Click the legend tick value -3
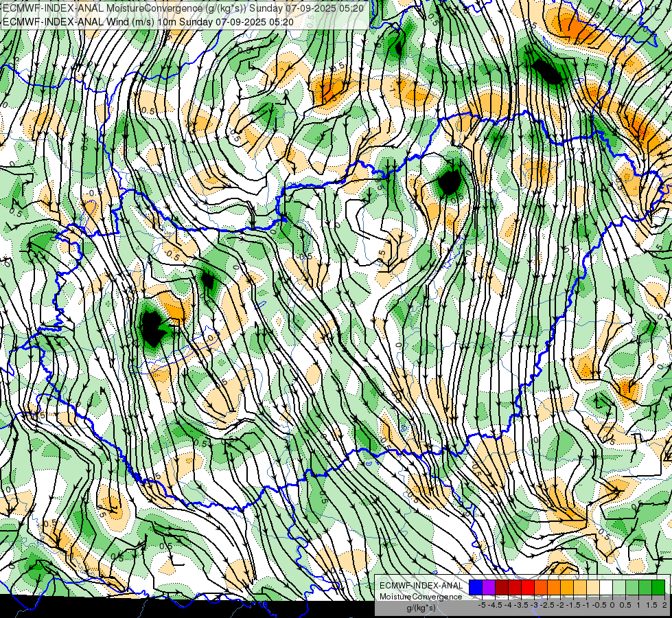The height and width of the screenshot is (618, 672). (x=535, y=605)
